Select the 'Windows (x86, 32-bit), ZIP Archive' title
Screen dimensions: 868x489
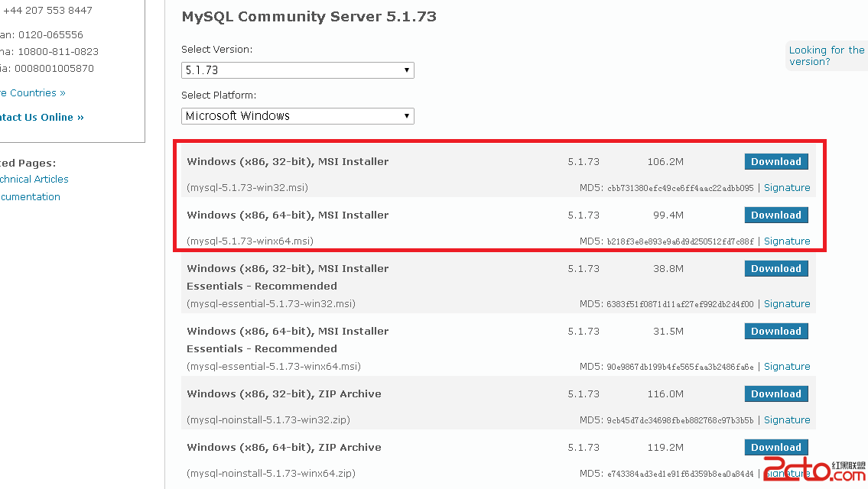pos(284,393)
